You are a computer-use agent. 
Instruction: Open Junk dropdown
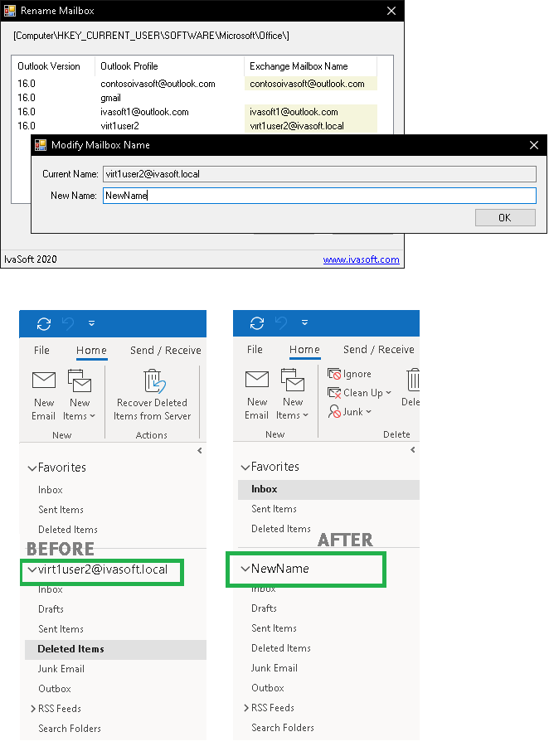[350, 412]
